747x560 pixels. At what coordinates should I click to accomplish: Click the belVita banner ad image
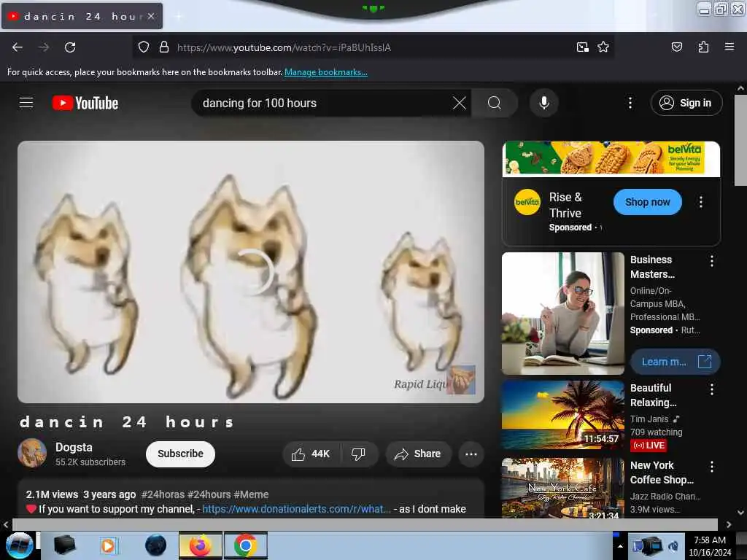[611, 158]
